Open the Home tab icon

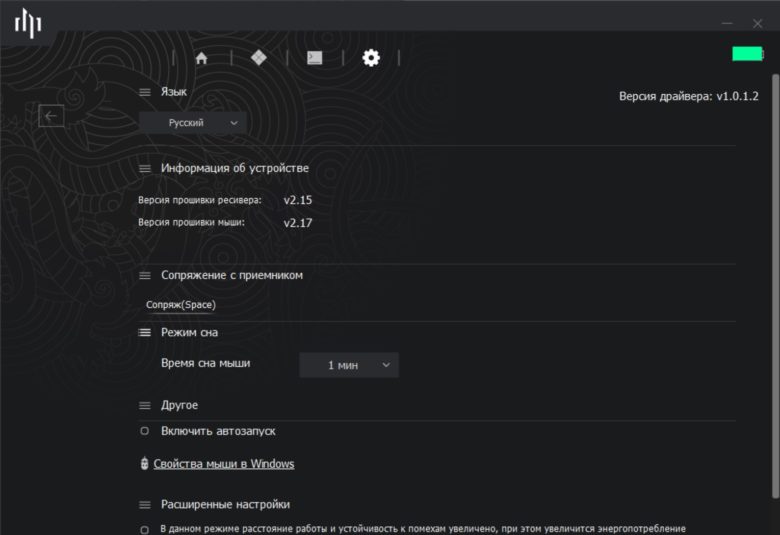coord(201,58)
